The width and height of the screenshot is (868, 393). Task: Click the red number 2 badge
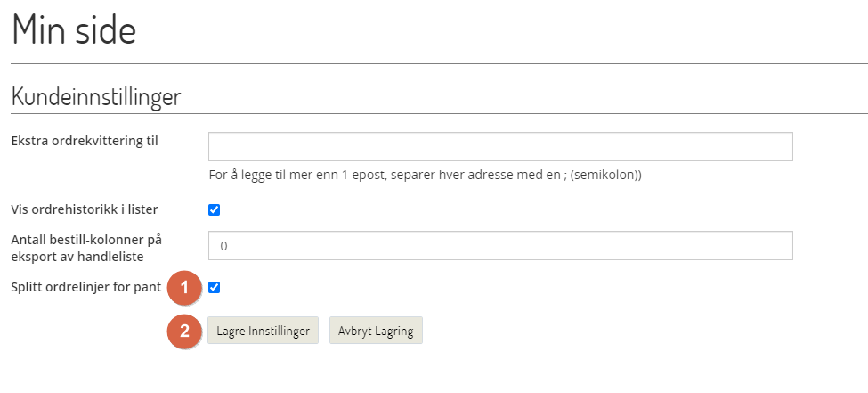pyautogui.click(x=185, y=331)
